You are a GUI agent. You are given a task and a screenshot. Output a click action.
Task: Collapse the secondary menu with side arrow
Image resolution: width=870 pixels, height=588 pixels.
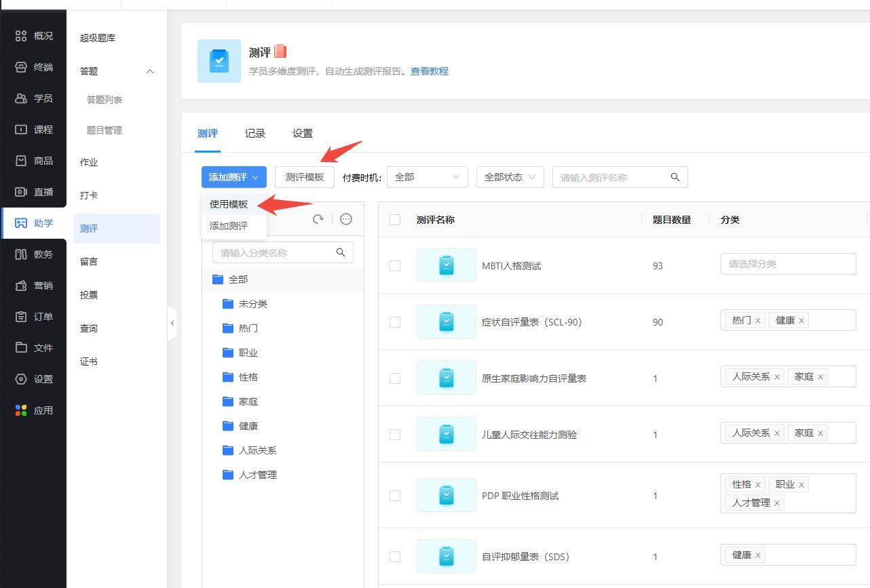pyautogui.click(x=172, y=324)
